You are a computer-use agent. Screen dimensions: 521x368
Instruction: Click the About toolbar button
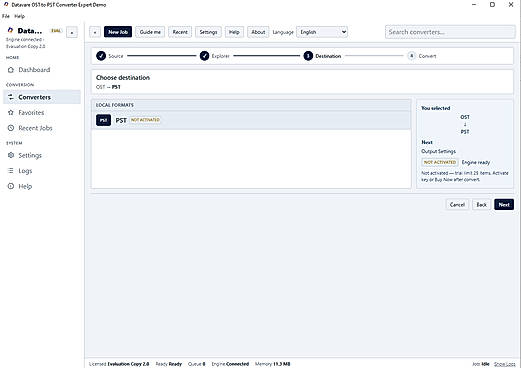click(258, 32)
